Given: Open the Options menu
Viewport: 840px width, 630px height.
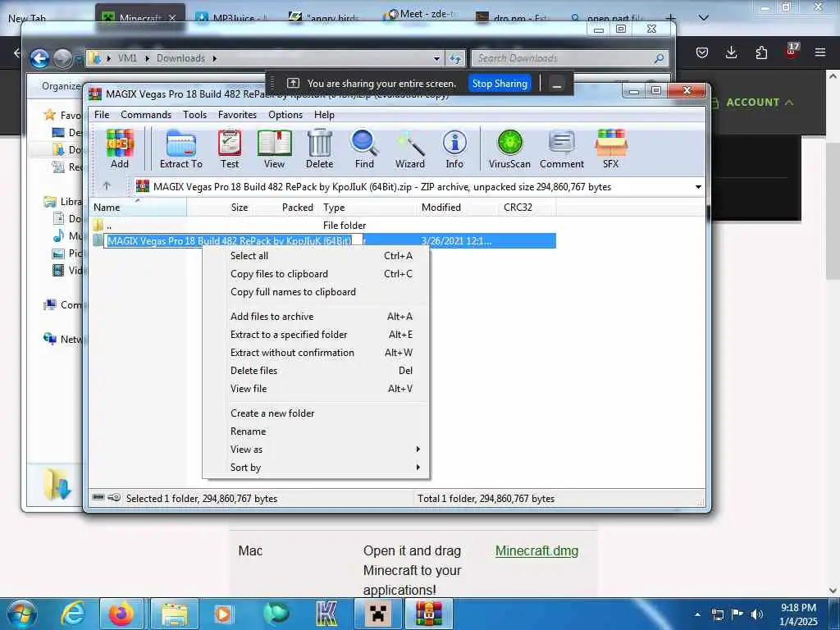Looking at the screenshot, I should pos(285,115).
